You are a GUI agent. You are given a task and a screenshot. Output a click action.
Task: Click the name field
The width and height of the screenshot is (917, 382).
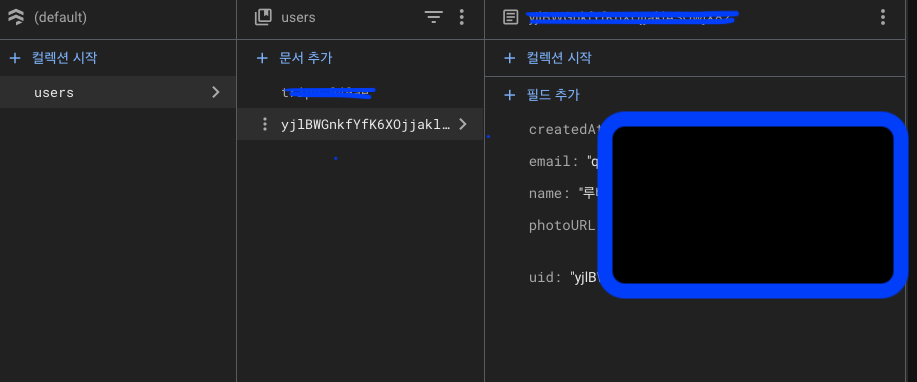[x=563, y=193]
